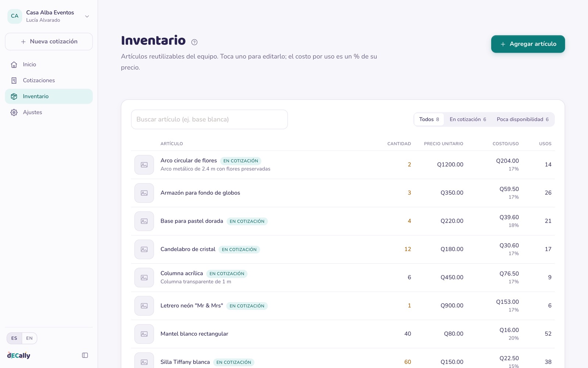Focus the Buscar artículo search field
The width and height of the screenshot is (588, 368).
[x=209, y=120]
